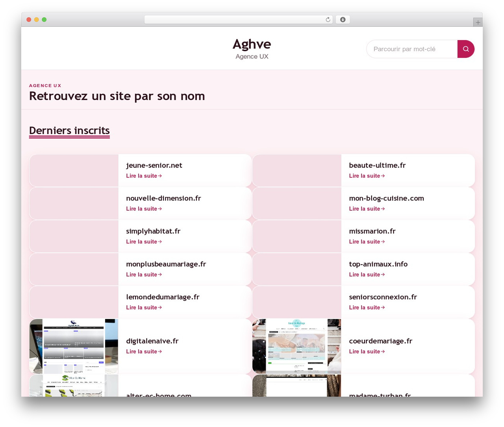Click the Agence UX tagline under Aghve
The height and width of the screenshot is (427, 504).
pos(252,56)
